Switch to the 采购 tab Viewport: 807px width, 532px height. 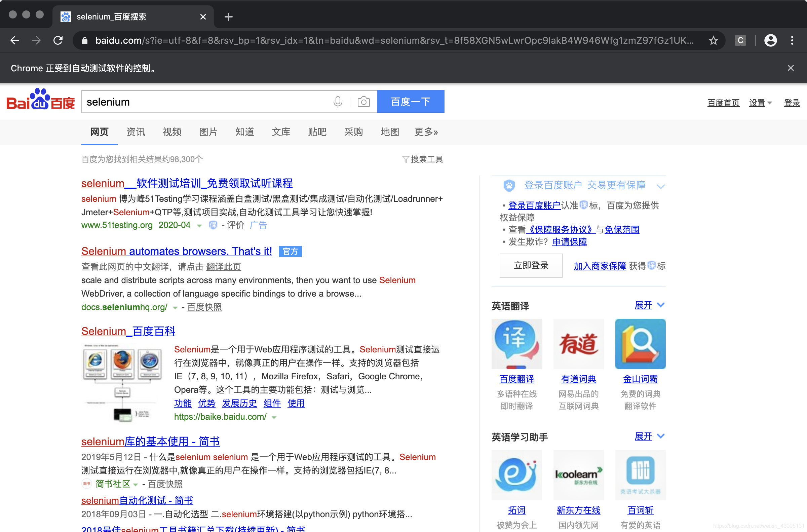point(353,131)
